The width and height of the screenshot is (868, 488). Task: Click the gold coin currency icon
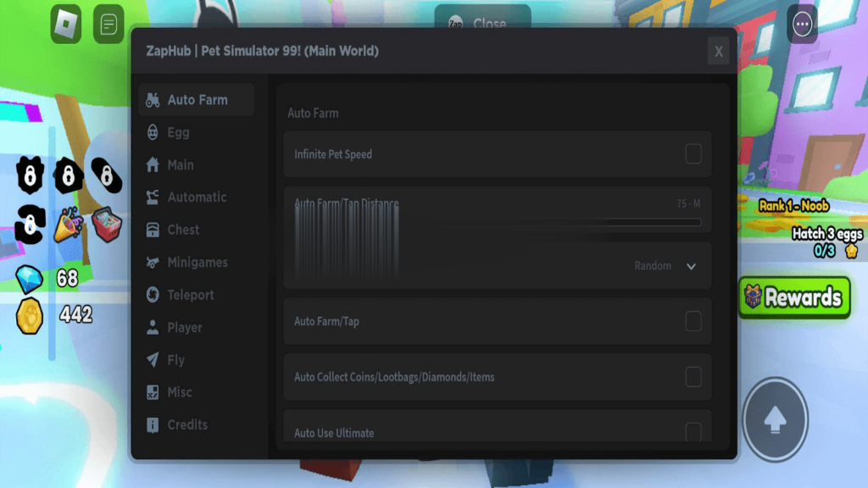click(x=30, y=316)
